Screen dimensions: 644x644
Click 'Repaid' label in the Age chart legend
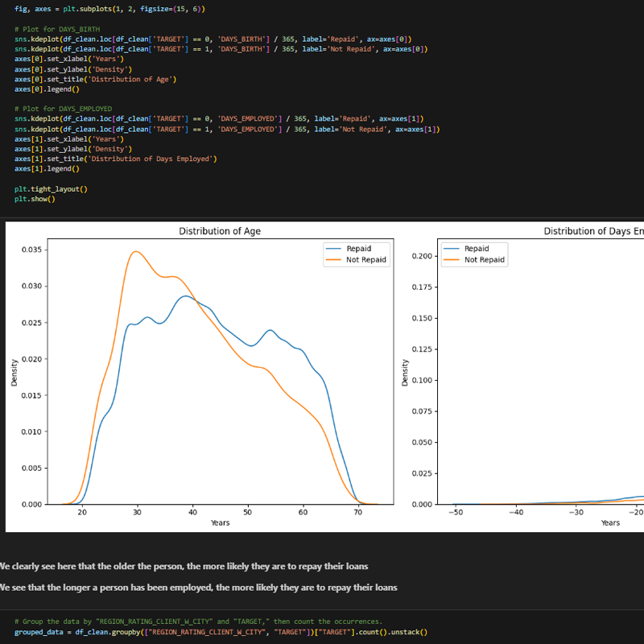click(x=358, y=249)
